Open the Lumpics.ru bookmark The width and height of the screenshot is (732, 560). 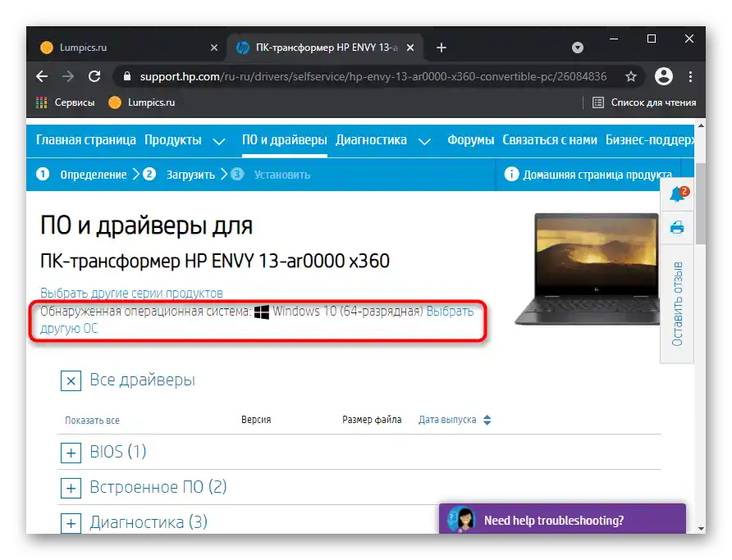click(x=142, y=102)
